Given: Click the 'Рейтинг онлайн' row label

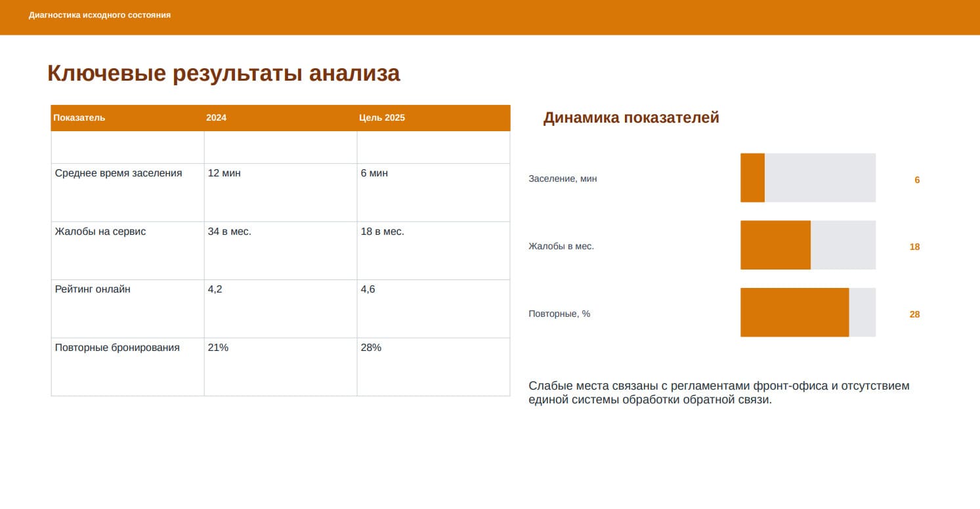Looking at the screenshot, I should pyautogui.click(x=93, y=289).
